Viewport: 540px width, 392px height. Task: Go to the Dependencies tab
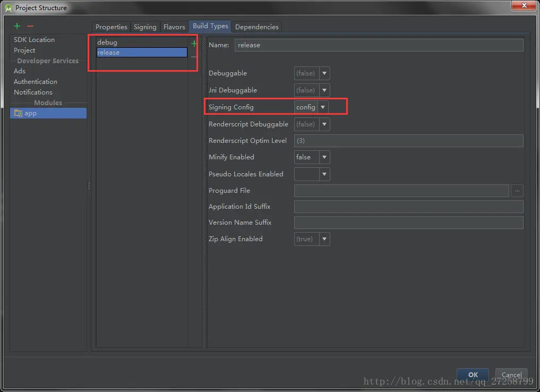(x=257, y=27)
